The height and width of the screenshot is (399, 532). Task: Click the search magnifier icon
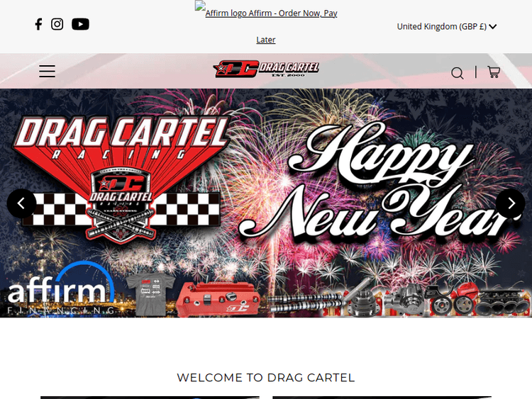click(x=457, y=73)
